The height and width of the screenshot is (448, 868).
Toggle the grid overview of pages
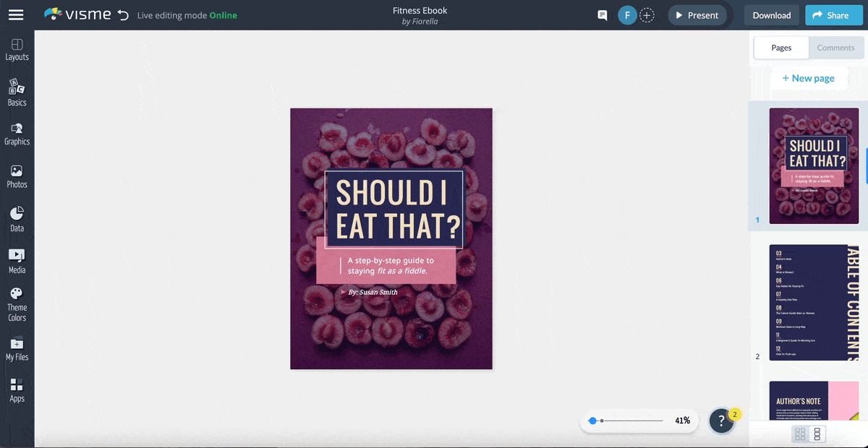(801, 434)
